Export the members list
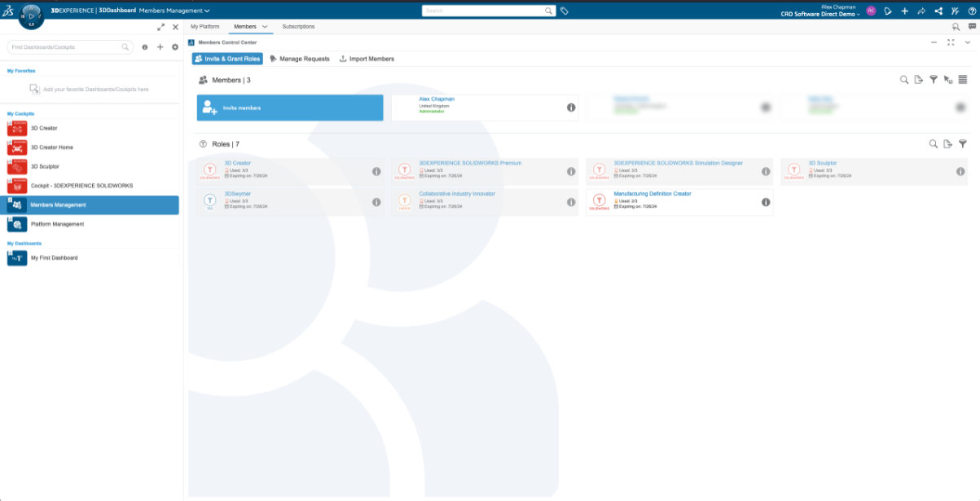 click(x=918, y=80)
